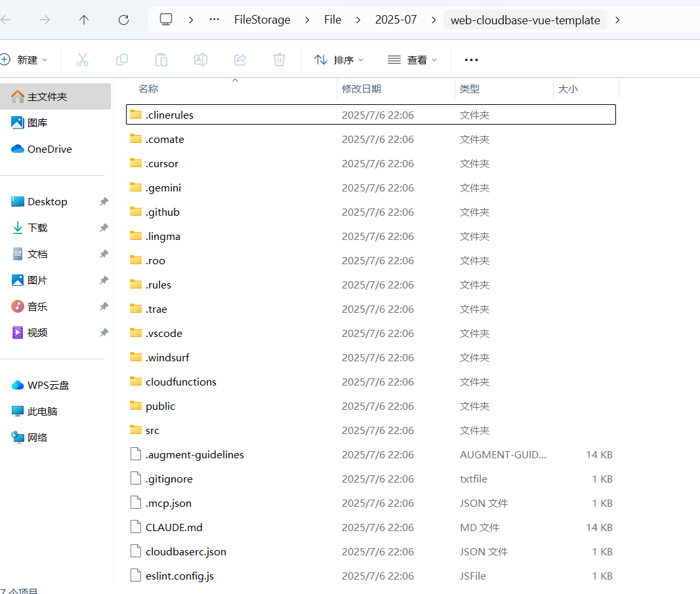Click the Share icon in toolbar

(240, 60)
